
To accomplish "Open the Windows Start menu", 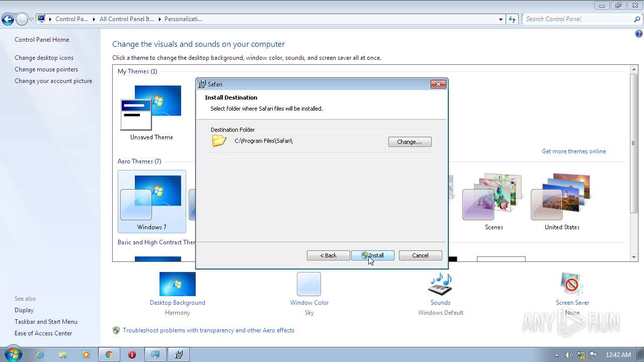I will pyautogui.click(x=13, y=354).
